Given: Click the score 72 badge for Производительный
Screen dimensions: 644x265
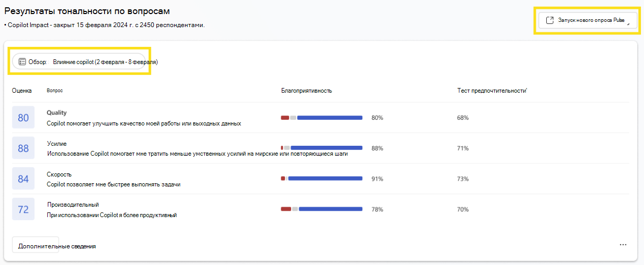Looking at the screenshot, I should pos(23,209).
